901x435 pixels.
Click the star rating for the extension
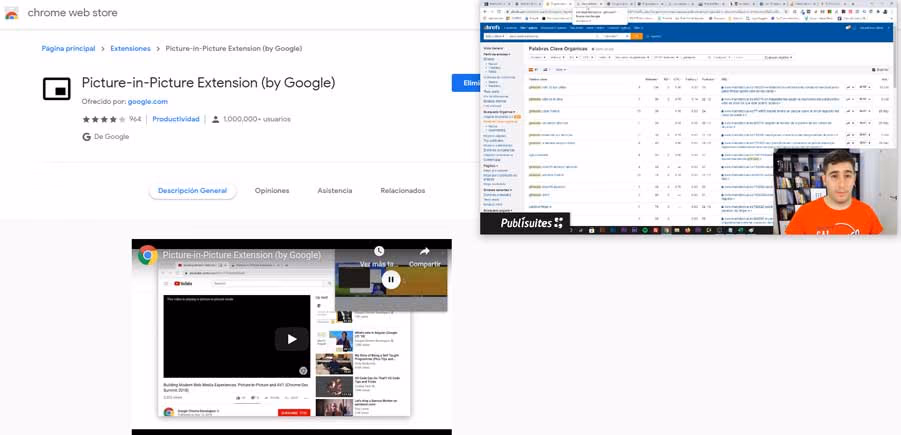(103, 120)
